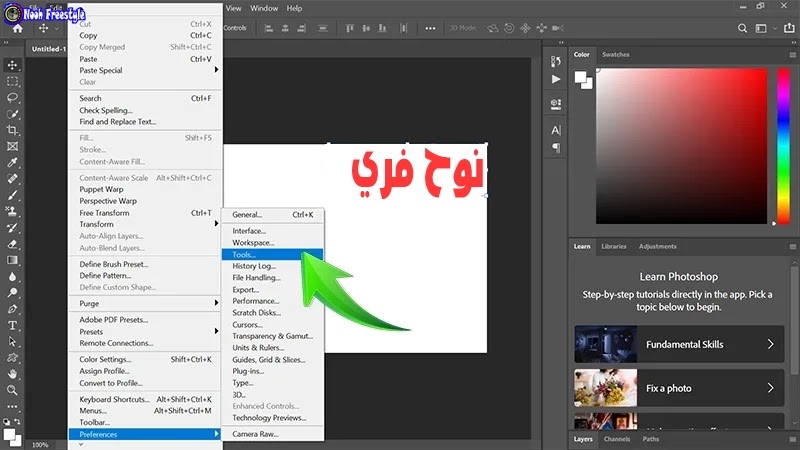Choose Tools... in Preferences submenu

coord(272,255)
